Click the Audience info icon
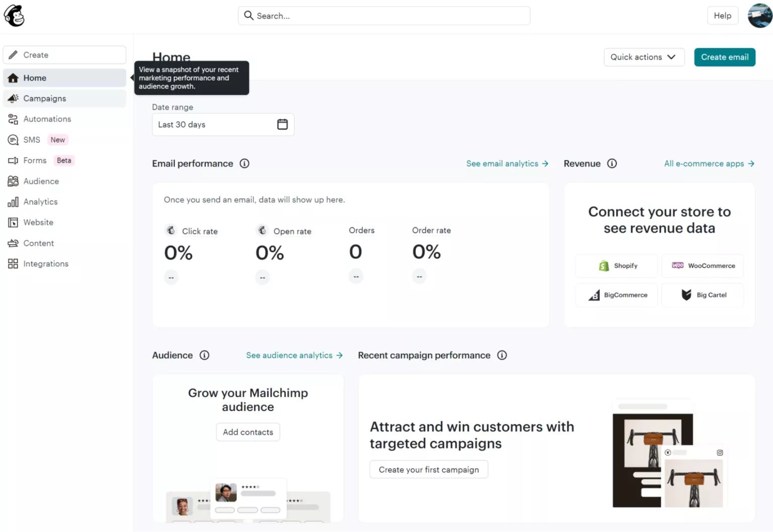This screenshot has width=773, height=532. point(204,355)
